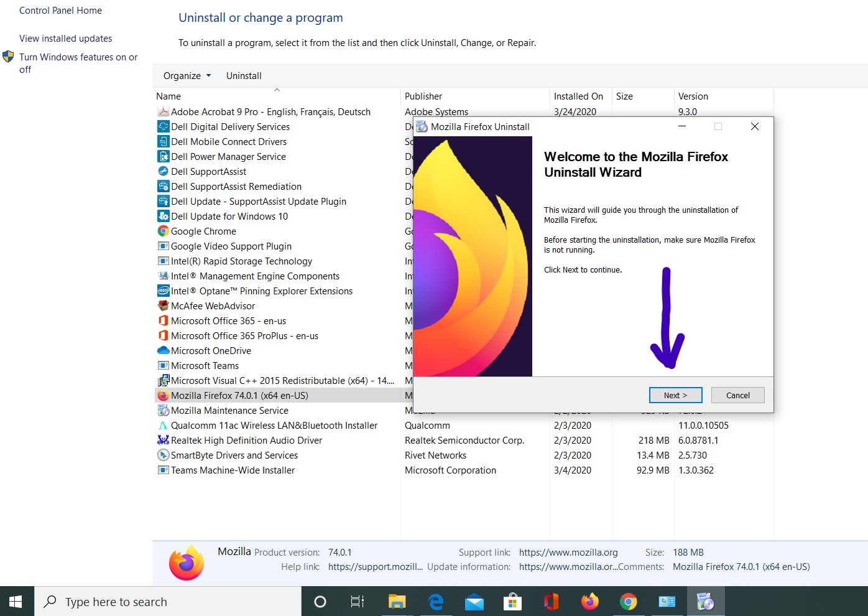The width and height of the screenshot is (868, 616).
Task: Click the Google Video Support Plugin icon
Action: [164, 246]
